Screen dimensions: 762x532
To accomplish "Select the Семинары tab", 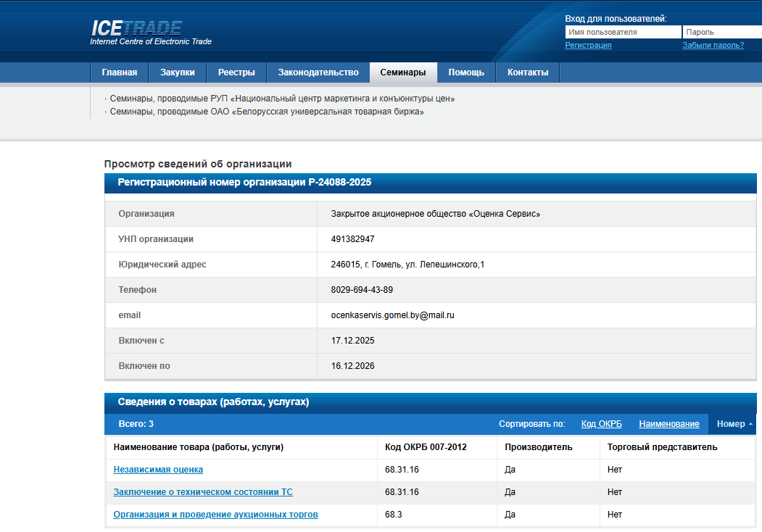I will pyautogui.click(x=403, y=72).
